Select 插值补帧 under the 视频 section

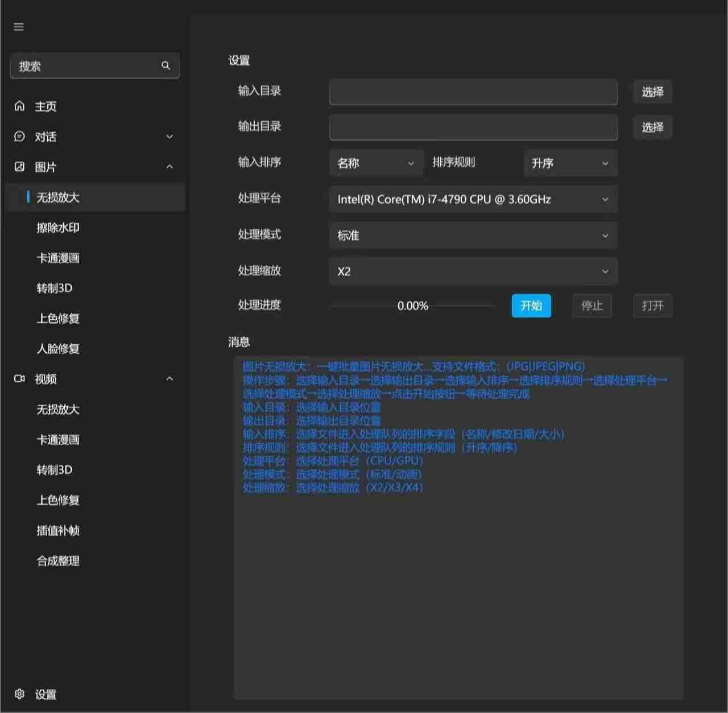(58, 530)
